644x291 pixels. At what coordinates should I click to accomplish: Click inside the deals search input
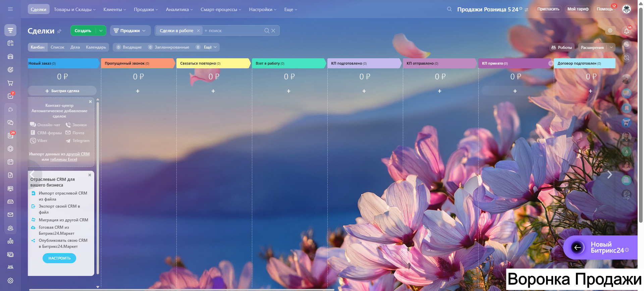[234, 30]
